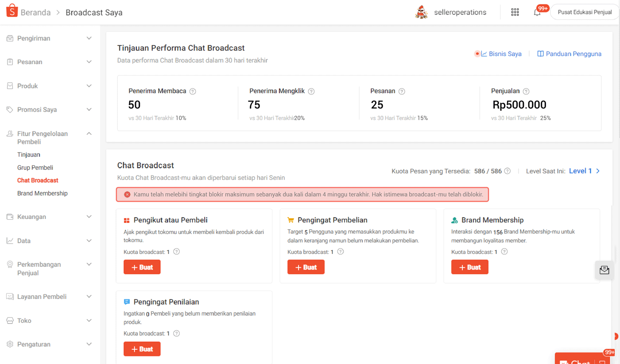Click the selleroperations profile avatar
This screenshot has width=620, height=364.
(421, 12)
